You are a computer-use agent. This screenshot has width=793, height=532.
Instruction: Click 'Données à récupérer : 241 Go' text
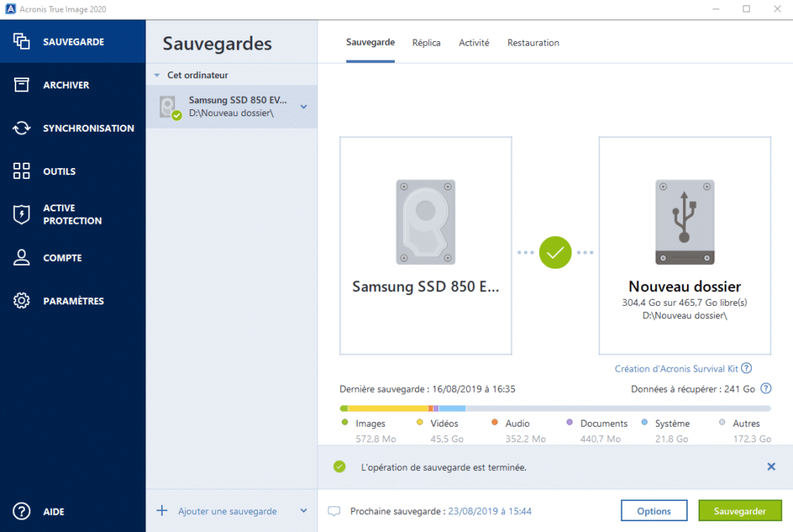(693, 389)
